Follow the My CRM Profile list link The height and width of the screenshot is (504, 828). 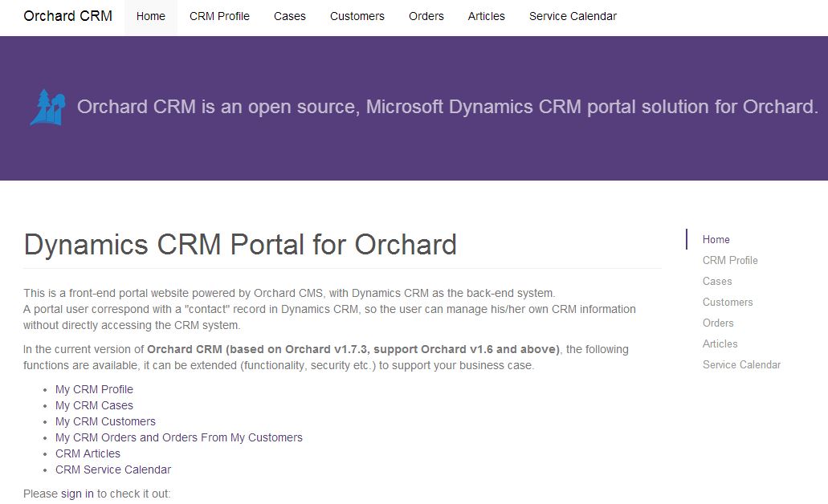(x=94, y=389)
